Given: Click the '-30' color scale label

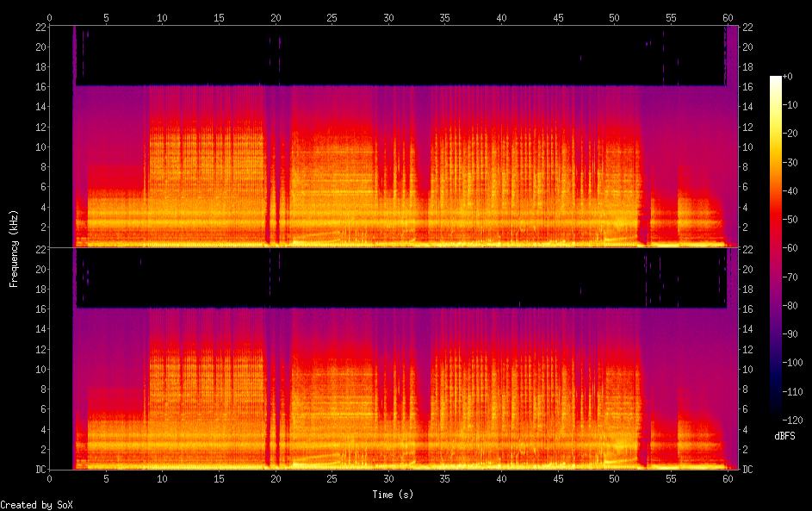Looking at the screenshot, I should 790,162.
